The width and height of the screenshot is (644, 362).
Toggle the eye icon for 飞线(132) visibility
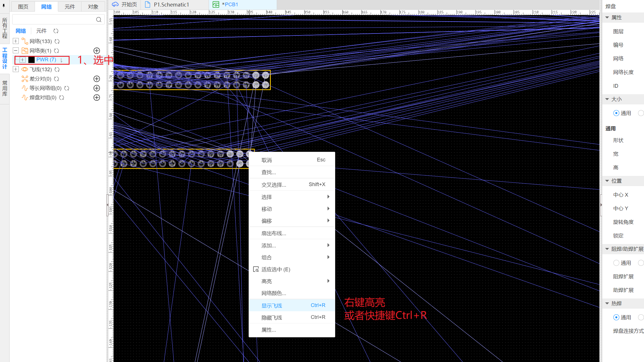point(25,70)
